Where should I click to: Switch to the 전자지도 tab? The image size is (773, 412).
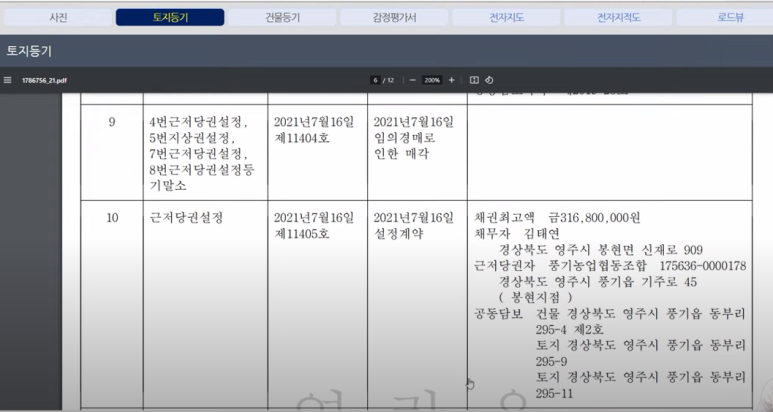point(506,17)
